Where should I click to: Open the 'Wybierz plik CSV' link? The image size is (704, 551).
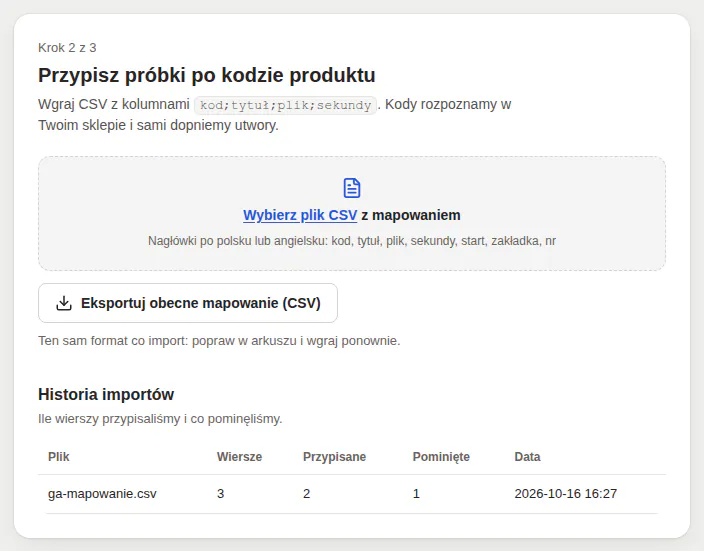(300, 215)
